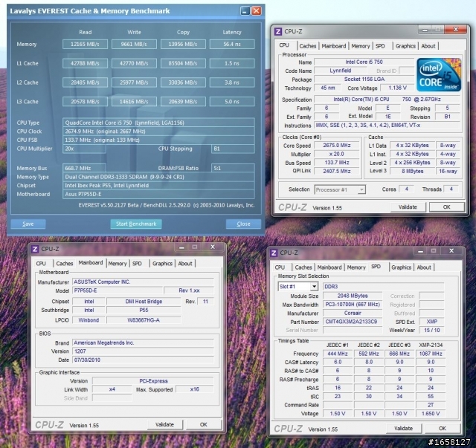
Task: Click QPI Link value 2407.5 MHz
Action: click(x=337, y=171)
